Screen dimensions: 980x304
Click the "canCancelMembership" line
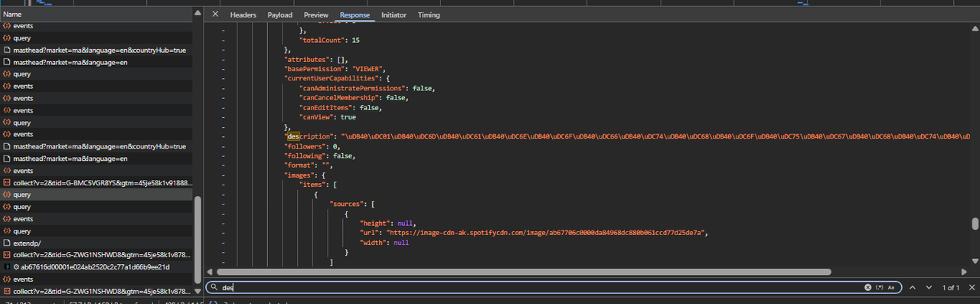click(x=353, y=98)
